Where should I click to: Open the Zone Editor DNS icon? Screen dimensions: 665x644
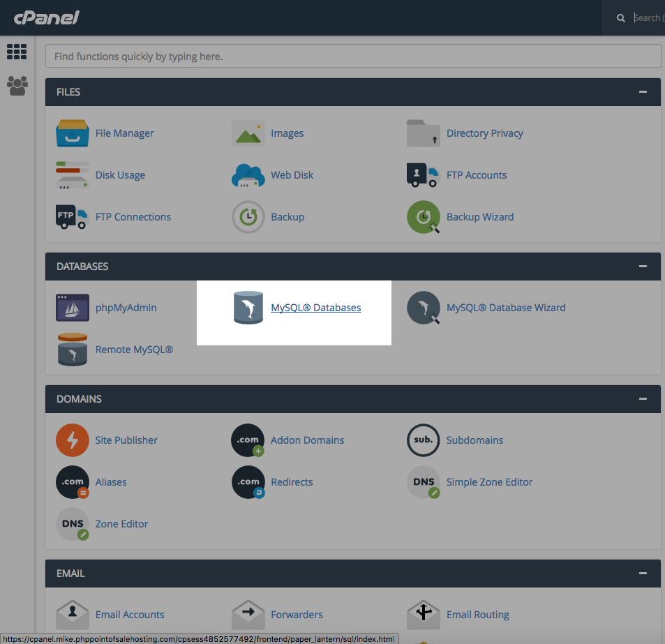(73, 524)
